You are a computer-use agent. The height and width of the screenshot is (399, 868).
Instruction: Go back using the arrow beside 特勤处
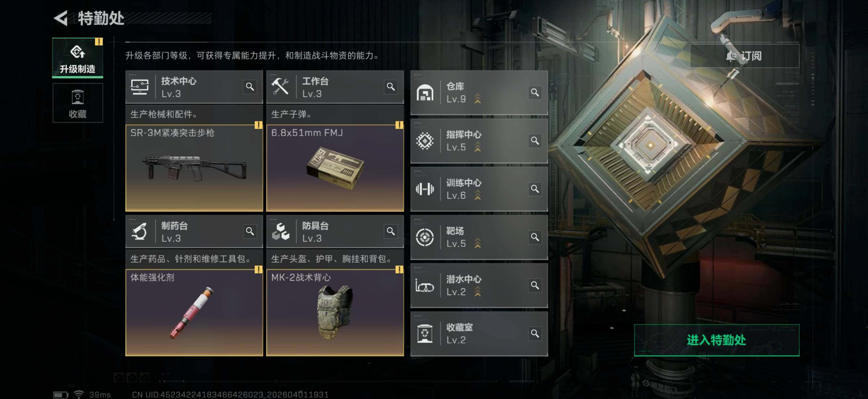click(x=61, y=18)
